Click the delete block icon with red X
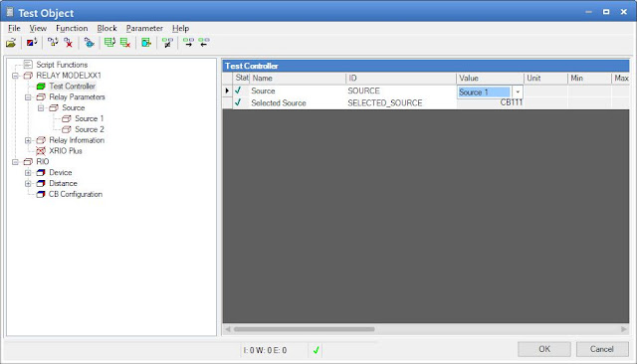This screenshot has width=637, height=364. pos(69,42)
